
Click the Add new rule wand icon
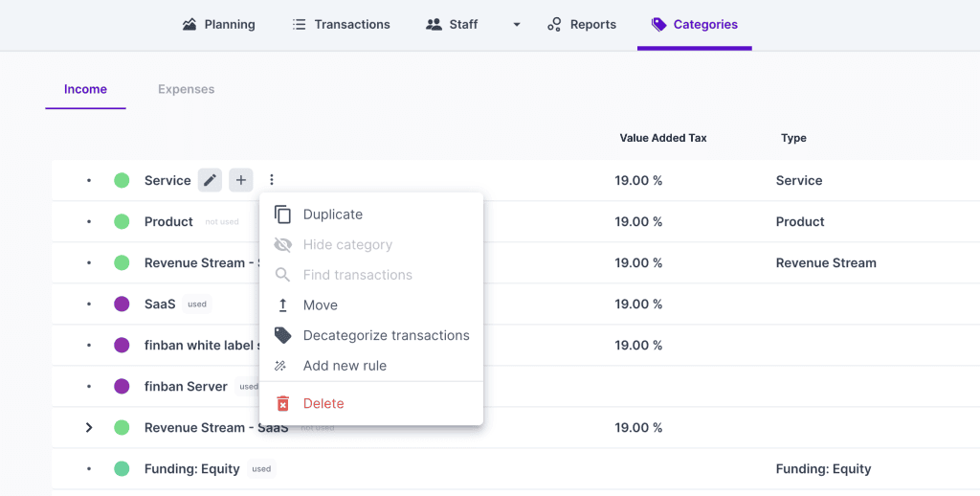(x=281, y=366)
